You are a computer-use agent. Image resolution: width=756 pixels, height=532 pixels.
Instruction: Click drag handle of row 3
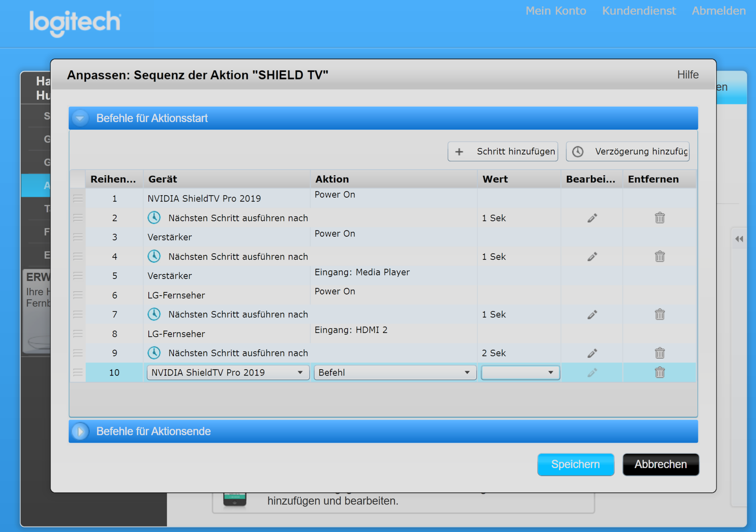[x=78, y=237]
